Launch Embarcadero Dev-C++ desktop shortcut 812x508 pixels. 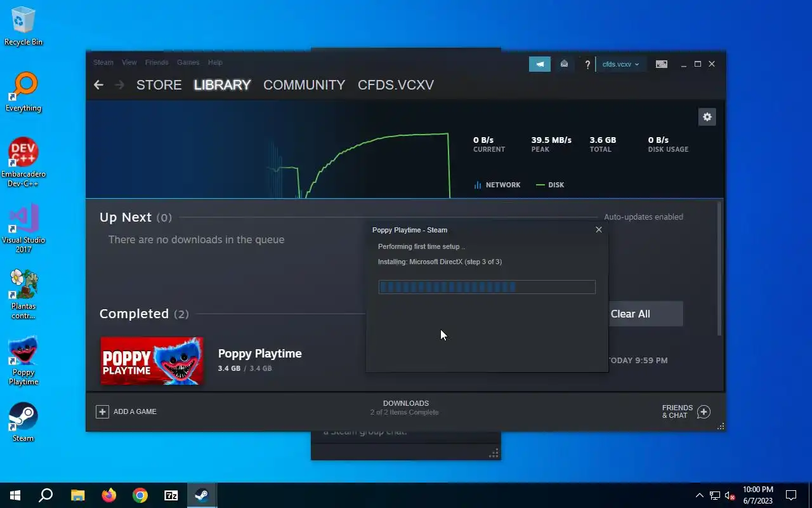point(23,163)
